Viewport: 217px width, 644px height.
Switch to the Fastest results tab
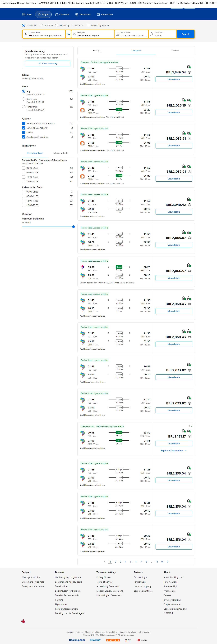pos(175,51)
